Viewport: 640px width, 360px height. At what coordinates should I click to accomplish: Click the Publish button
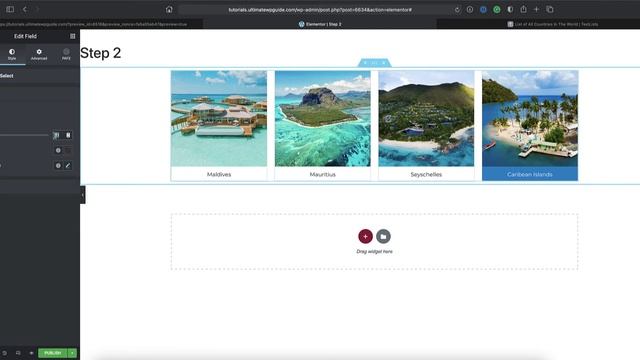[53, 353]
